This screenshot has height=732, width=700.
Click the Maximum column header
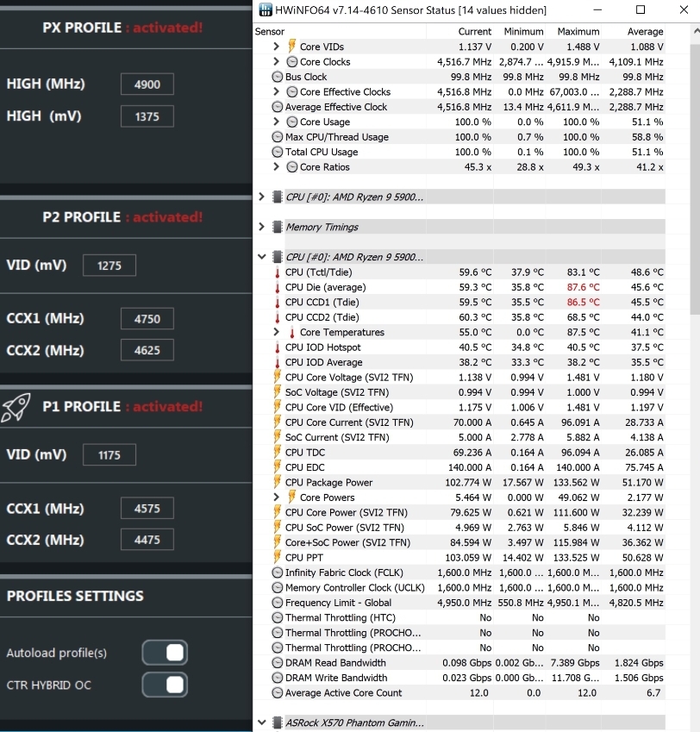pyautogui.click(x=578, y=32)
